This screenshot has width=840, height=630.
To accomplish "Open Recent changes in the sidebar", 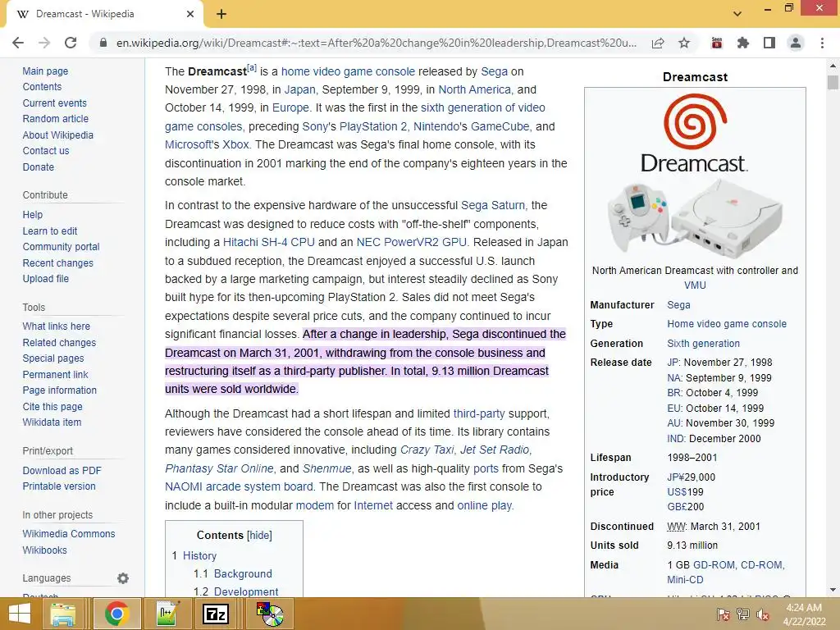I will [58, 263].
